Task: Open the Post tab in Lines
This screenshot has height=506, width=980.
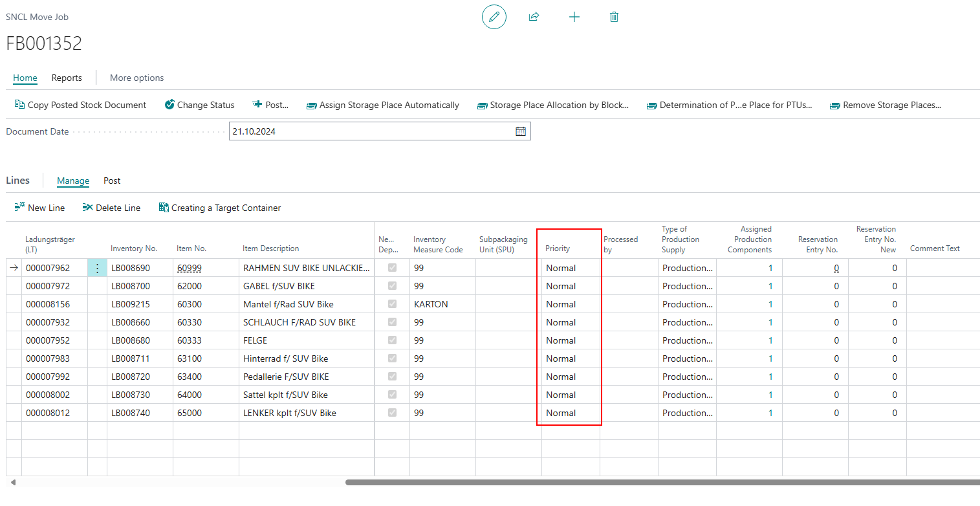Action: tap(112, 181)
